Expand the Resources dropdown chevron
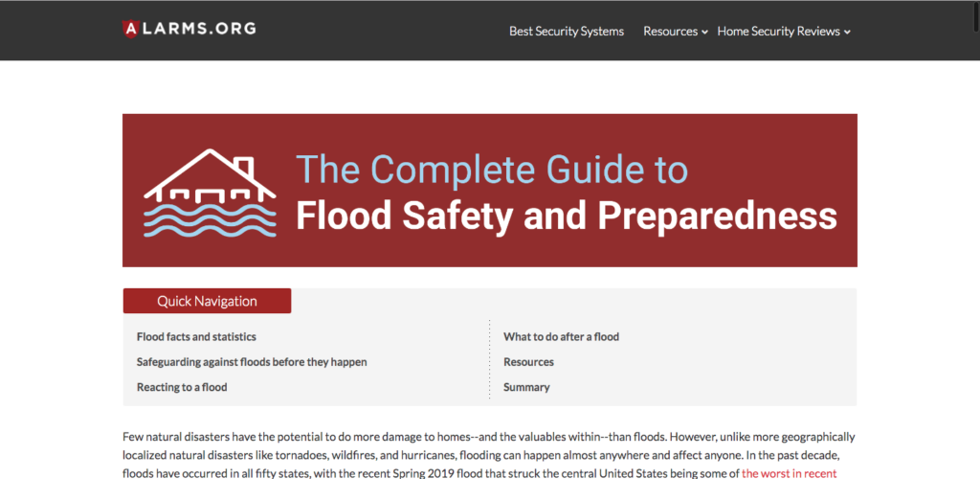The width and height of the screenshot is (980, 479). click(704, 32)
